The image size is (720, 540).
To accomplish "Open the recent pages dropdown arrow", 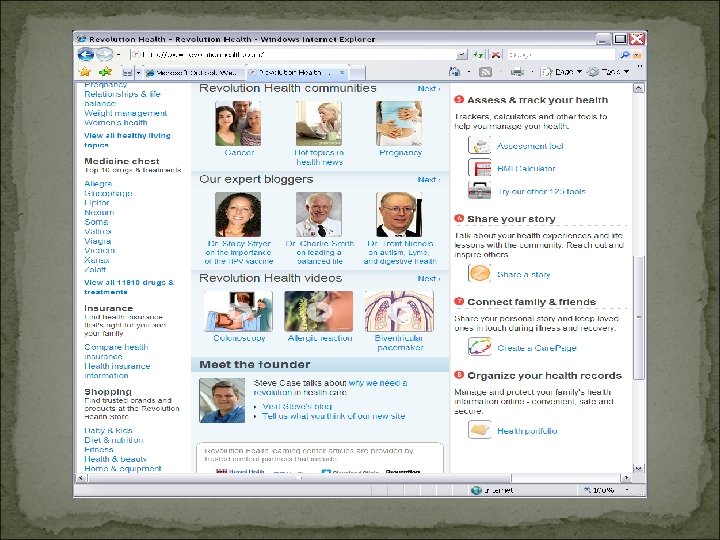I will (118, 55).
